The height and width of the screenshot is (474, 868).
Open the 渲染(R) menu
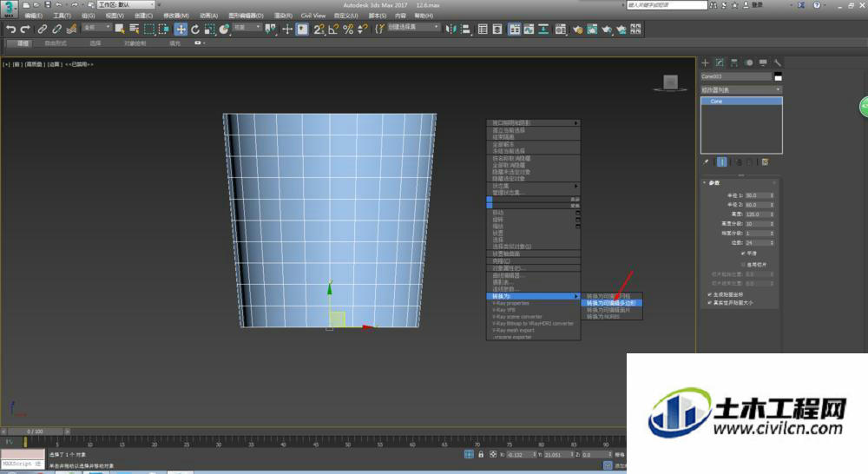[x=284, y=16]
